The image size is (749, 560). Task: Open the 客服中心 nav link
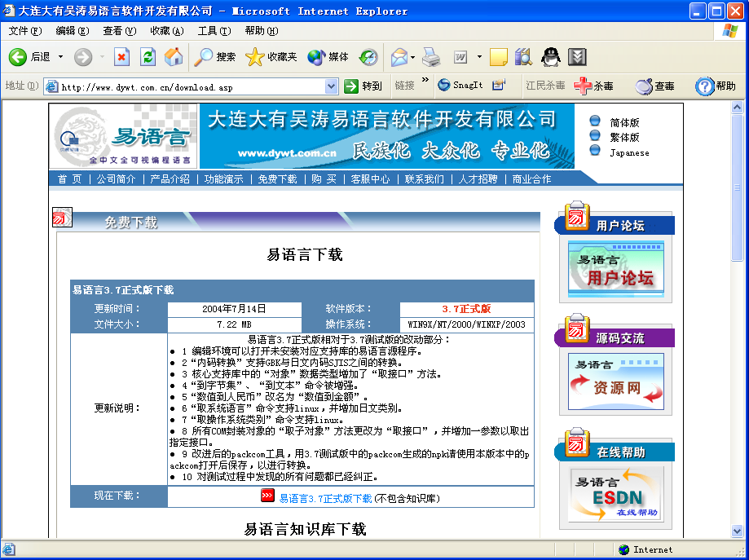pos(370,179)
